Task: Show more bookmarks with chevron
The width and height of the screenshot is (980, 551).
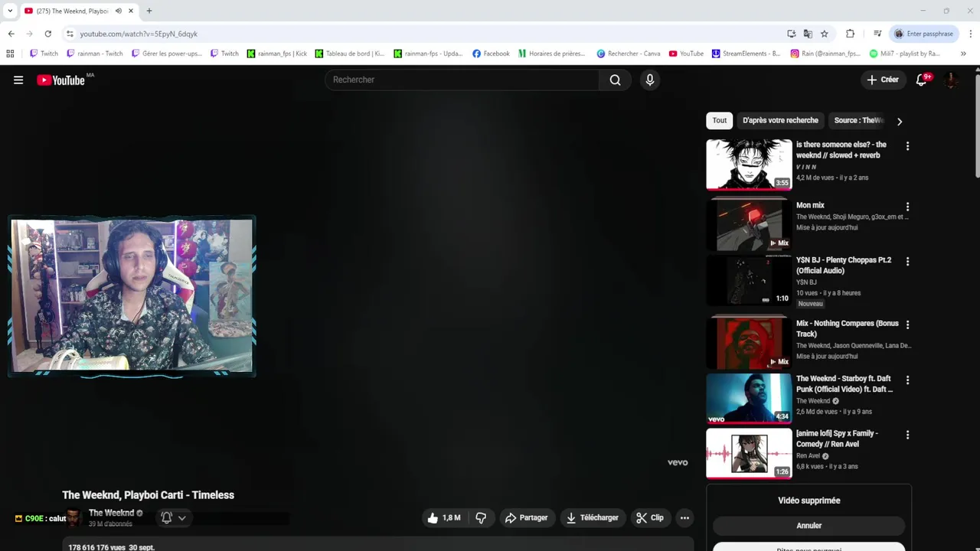Action: [963, 54]
